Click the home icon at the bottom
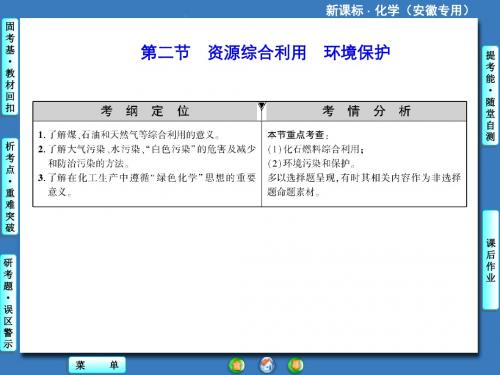500x375 pixels. tap(267, 365)
